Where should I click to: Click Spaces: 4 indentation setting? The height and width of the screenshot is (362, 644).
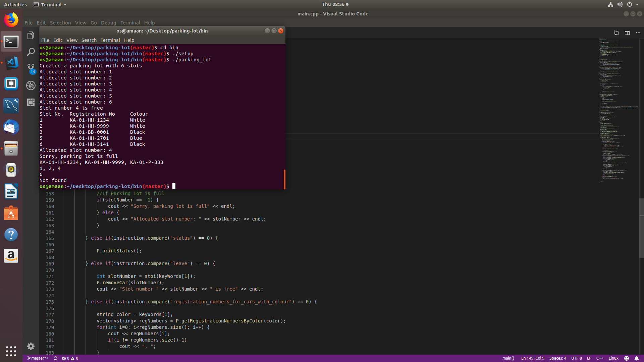557,358
